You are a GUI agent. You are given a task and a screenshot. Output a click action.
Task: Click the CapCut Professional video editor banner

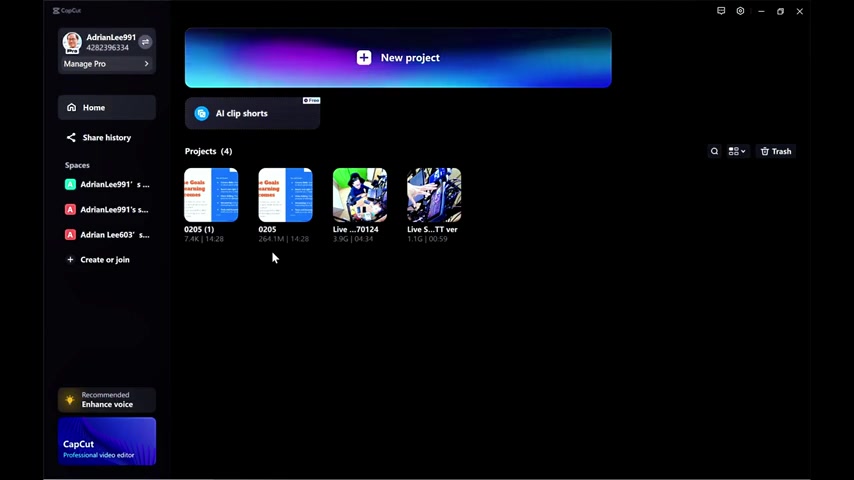click(x=107, y=441)
